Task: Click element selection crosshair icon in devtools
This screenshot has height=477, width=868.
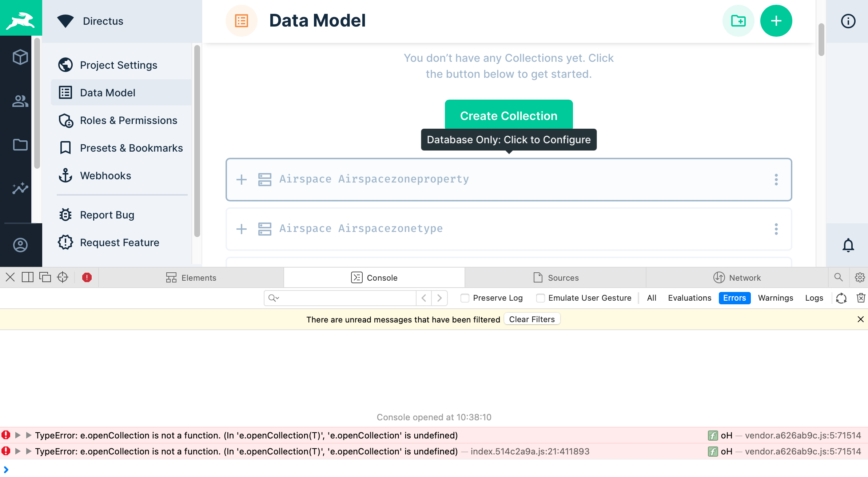Action: 63,277
